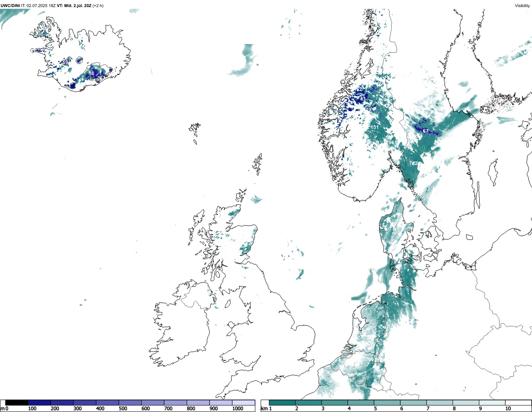Click the '8' label on the km scale

(454, 408)
